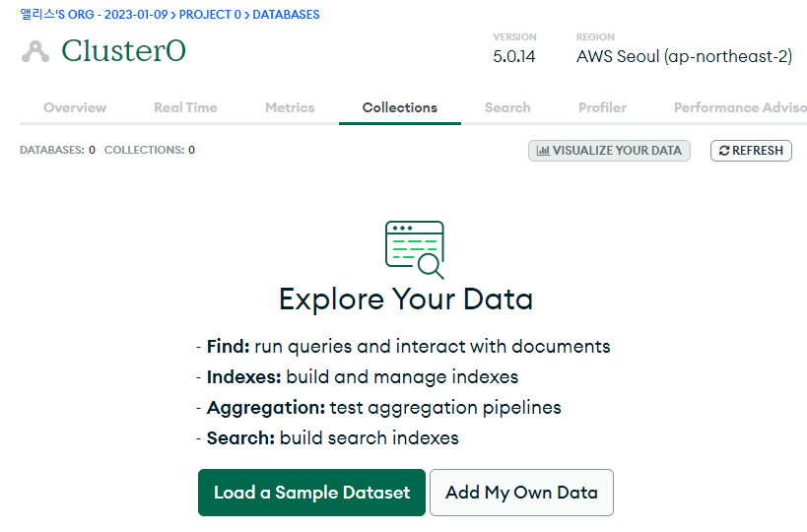Click the Explore Your Data heading
This screenshot has height=532, width=807.
(406, 299)
